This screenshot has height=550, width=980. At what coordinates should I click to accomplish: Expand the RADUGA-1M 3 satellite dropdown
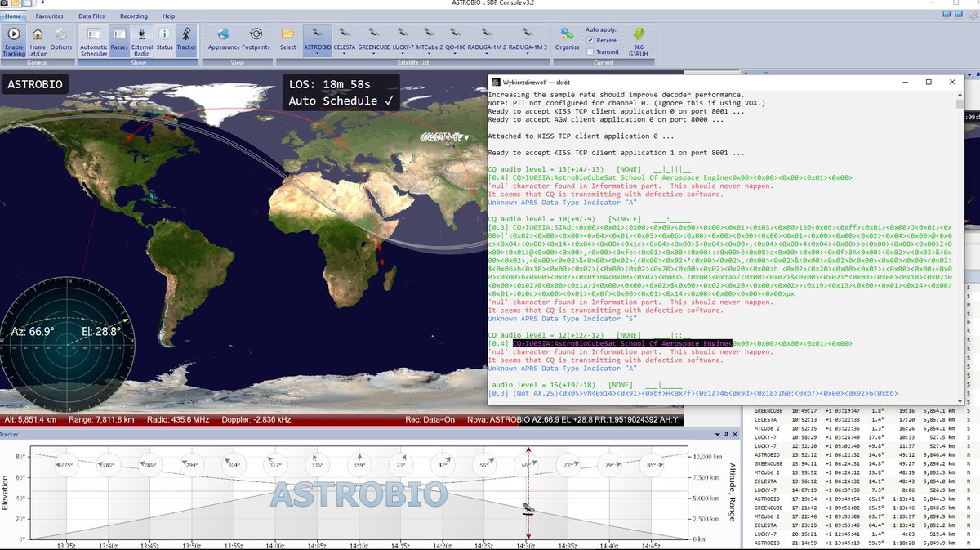point(528,53)
